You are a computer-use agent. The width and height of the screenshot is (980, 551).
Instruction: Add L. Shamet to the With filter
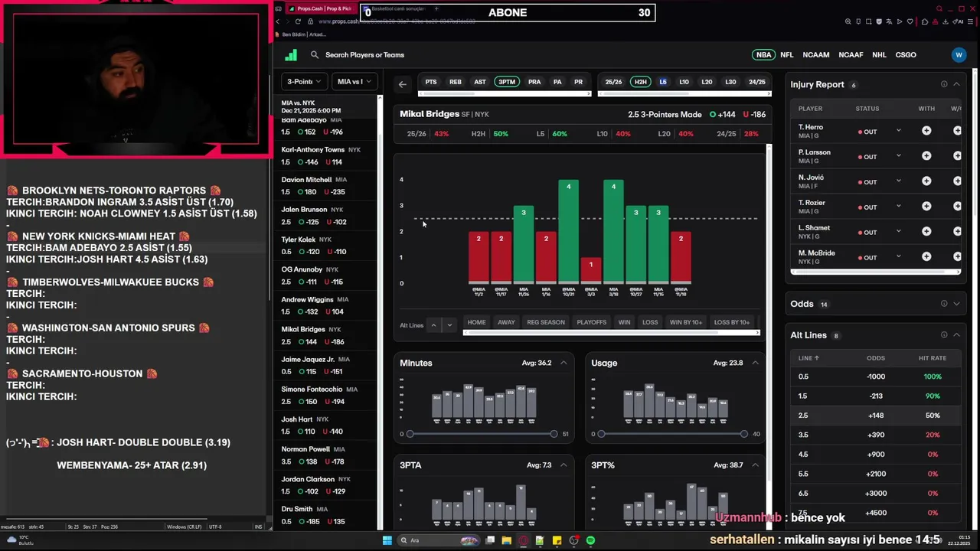(x=926, y=232)
